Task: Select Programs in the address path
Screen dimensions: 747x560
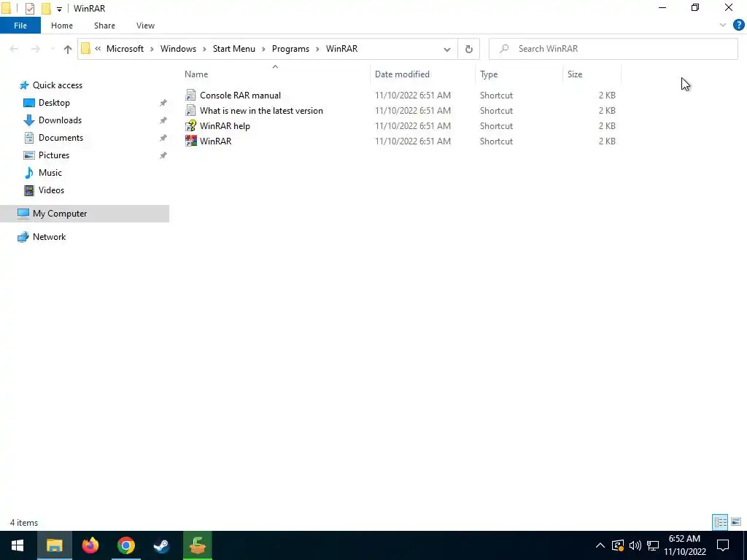Action: [x=290, y=49]
